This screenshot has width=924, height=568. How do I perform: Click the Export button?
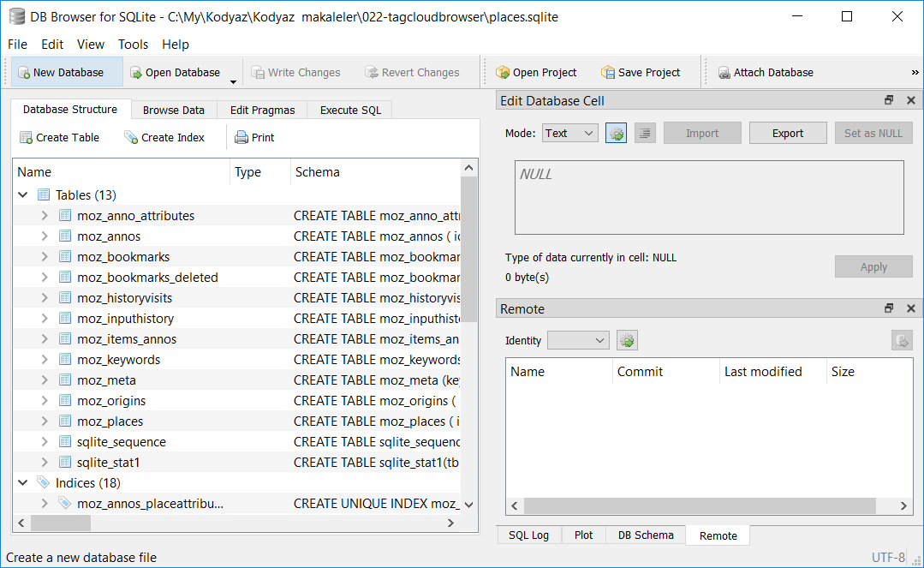pyautogui.click(x=788, y=134)
